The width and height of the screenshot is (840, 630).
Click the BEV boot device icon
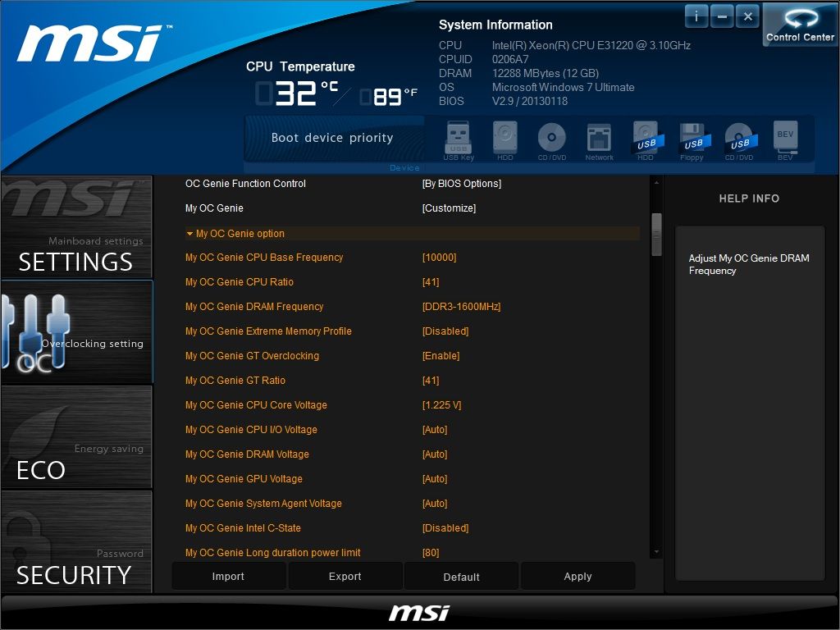pyautogui.click(x=785, y=140)
